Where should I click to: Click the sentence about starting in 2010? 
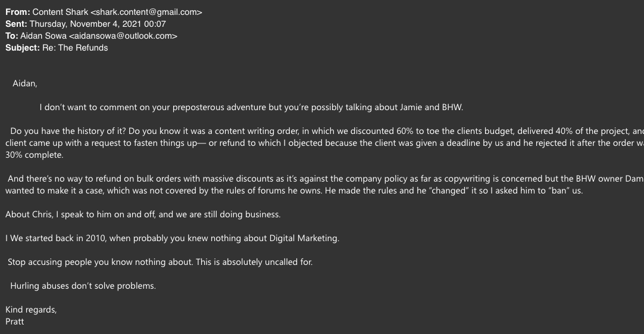[x=172, y=239]
